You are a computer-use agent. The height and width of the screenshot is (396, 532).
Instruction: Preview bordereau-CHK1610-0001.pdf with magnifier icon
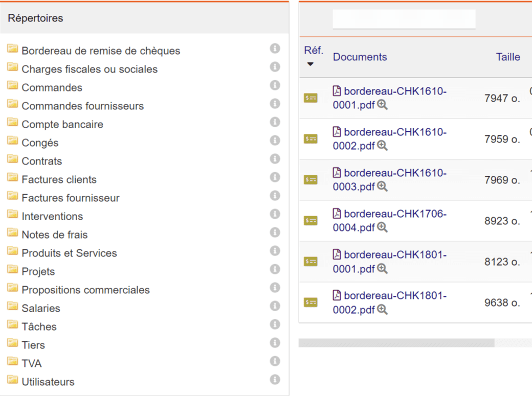coord(382,105)
